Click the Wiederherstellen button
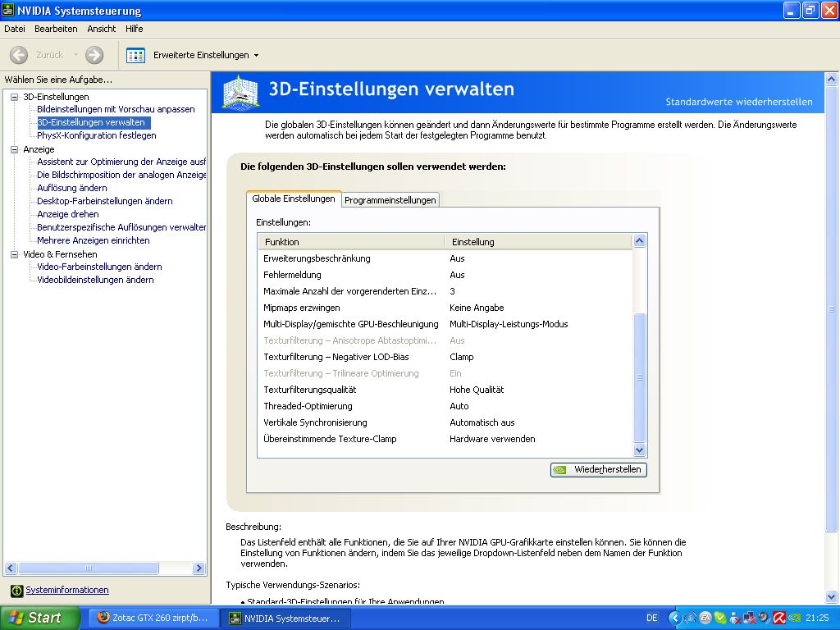The width and height of the screenshot is (840, 630). click(x=598, y=470)
